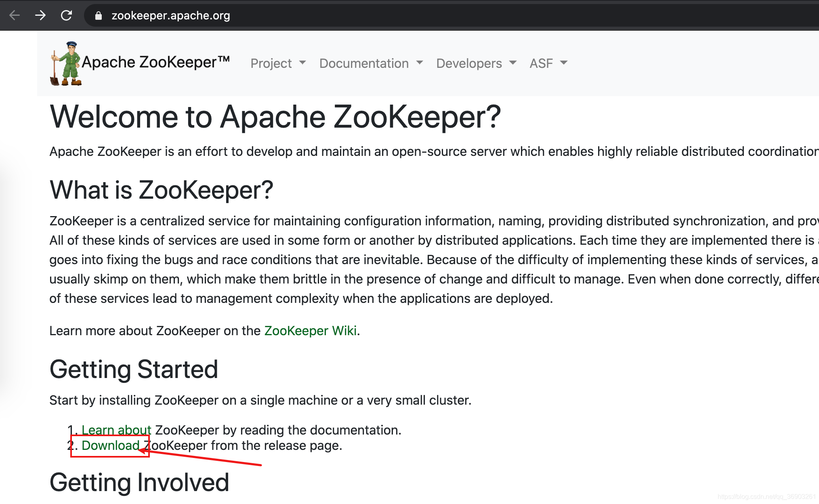Click the Getting Involved heading
The image size is (819, 504).
point(139,482)
